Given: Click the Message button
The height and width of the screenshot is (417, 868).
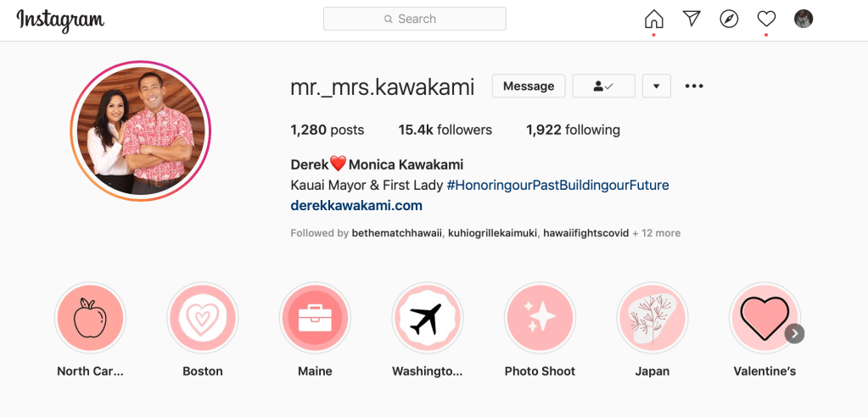Looking at the screenshot, I should point(529,86).
